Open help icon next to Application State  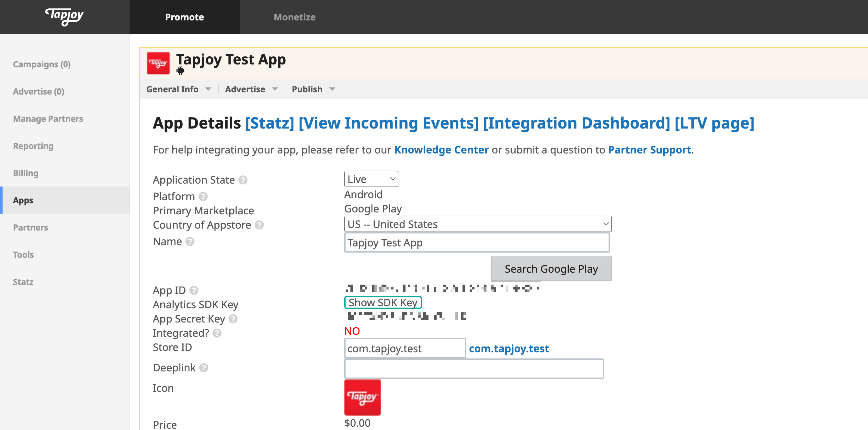243,180
